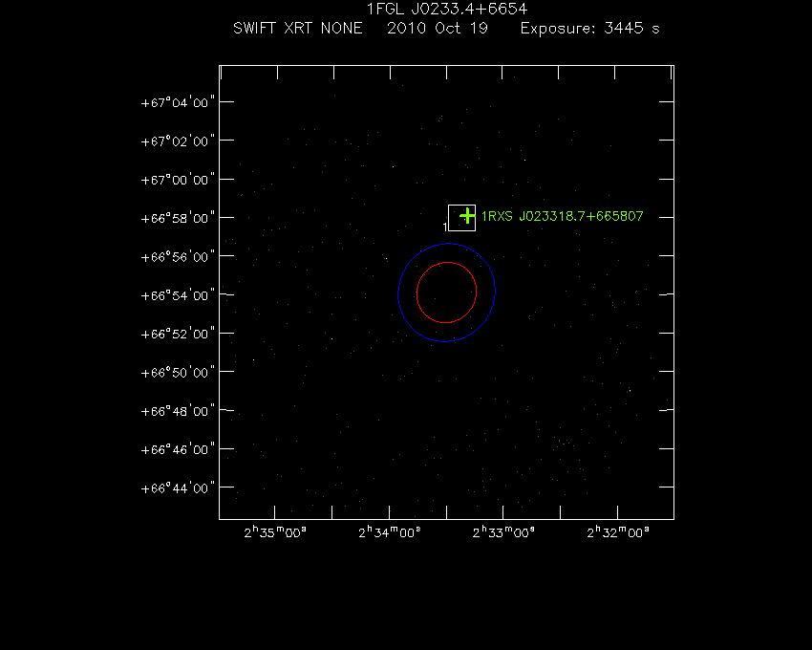
Task: Click the Exposure: 3445 s label
Action: tap(589, 28)
